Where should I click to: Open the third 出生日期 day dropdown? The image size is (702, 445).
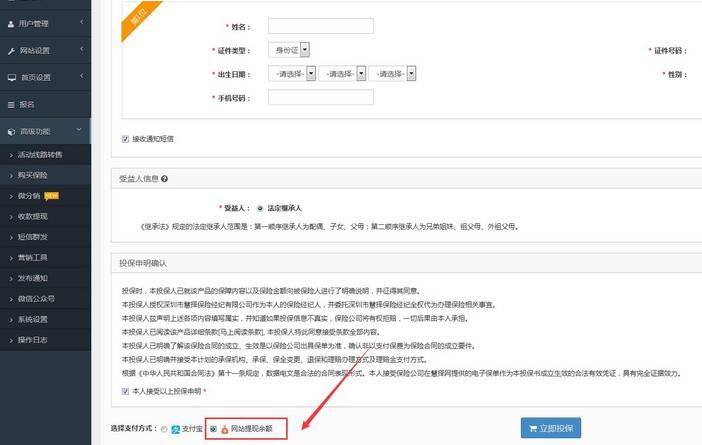point(392,73)
